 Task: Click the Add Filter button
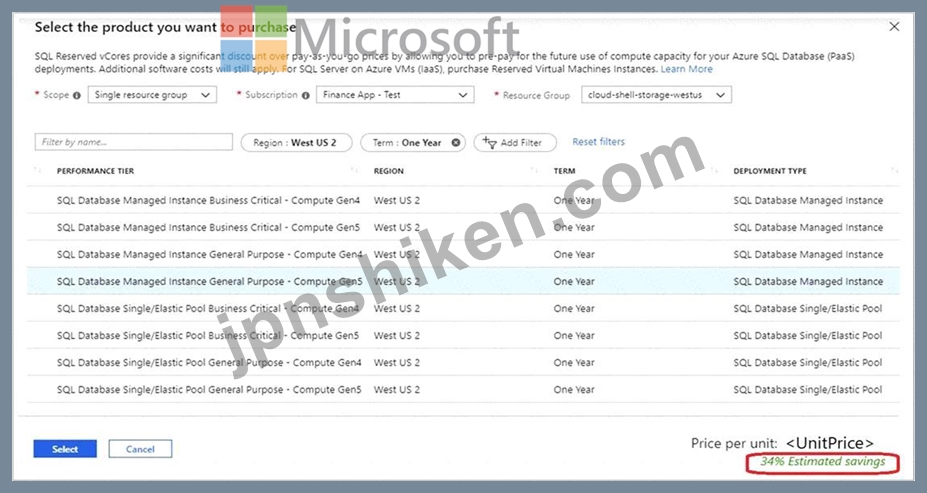pyautogui.click(x=515, y=142)
